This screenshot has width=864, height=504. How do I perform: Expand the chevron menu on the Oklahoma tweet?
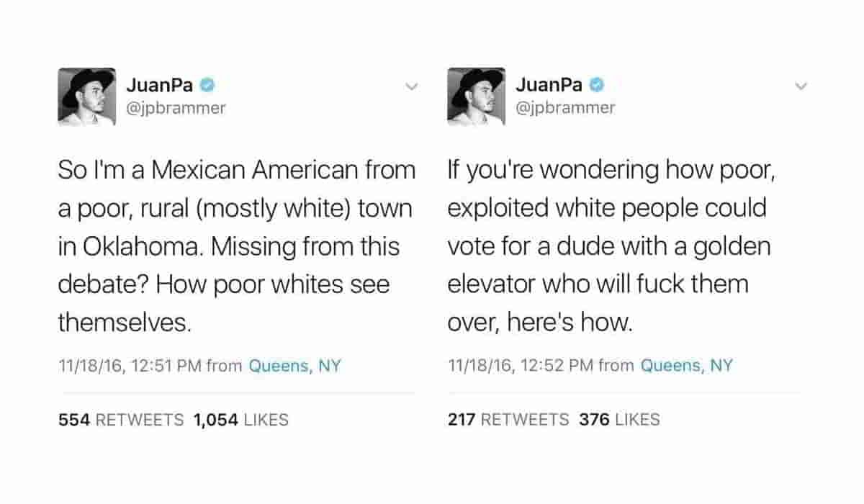pos(412,87)
